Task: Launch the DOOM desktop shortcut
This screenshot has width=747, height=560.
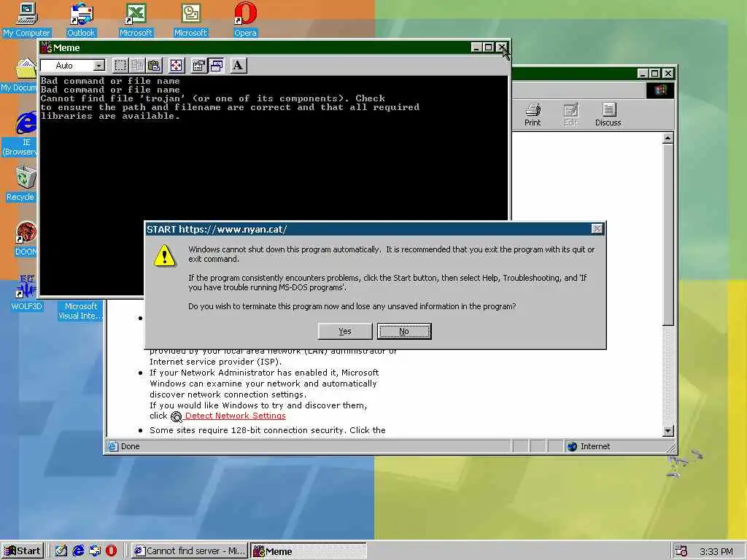Action: coord(26,238)
